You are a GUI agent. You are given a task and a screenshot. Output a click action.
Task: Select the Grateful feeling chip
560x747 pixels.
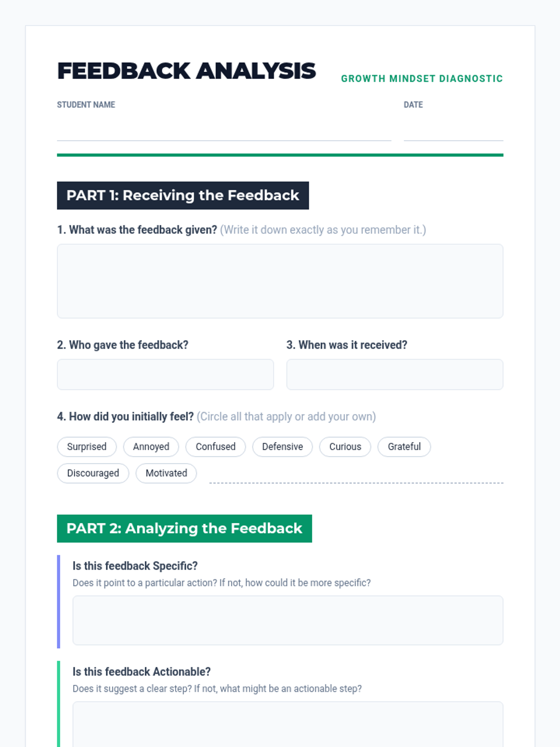404,447
